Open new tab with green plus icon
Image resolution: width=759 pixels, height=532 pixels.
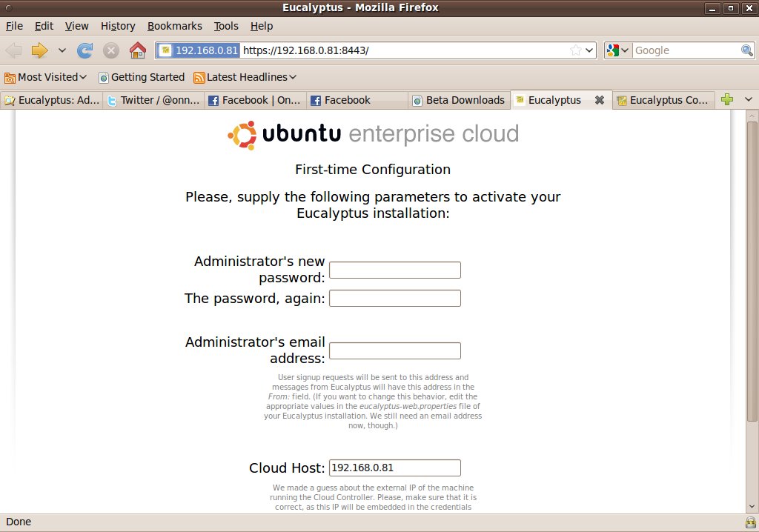coord(726,100)
